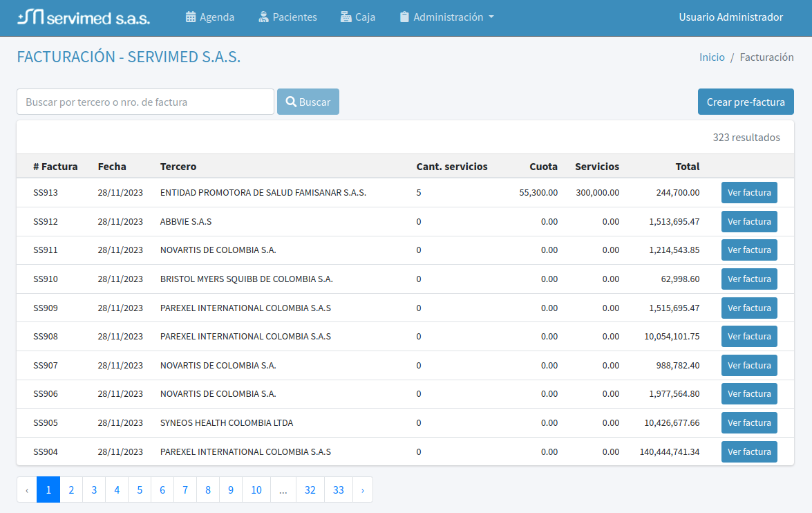Select page 2 in the pagination

click(x=71, y=489)
